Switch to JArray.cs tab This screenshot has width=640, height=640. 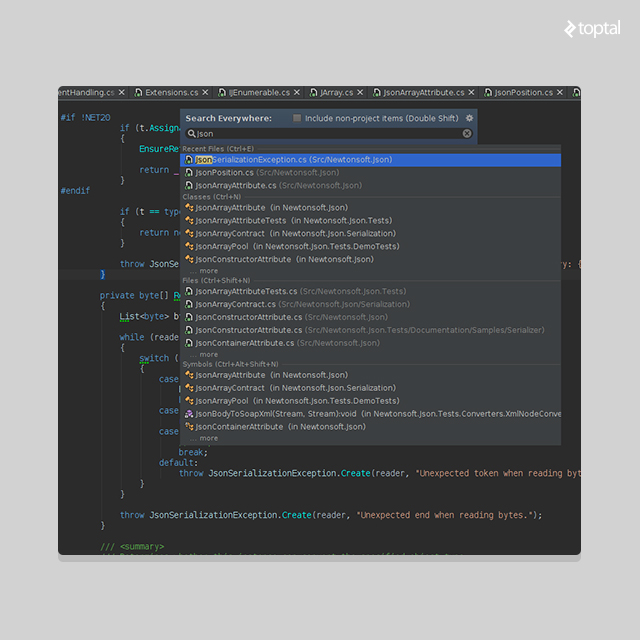click(336, 93)
